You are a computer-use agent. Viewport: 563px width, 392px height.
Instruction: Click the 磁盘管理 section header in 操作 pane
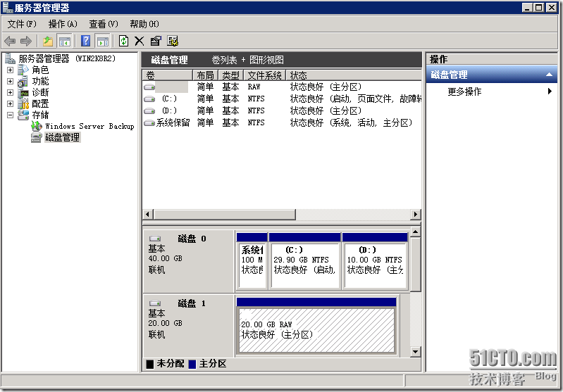[x=492, y=75]
